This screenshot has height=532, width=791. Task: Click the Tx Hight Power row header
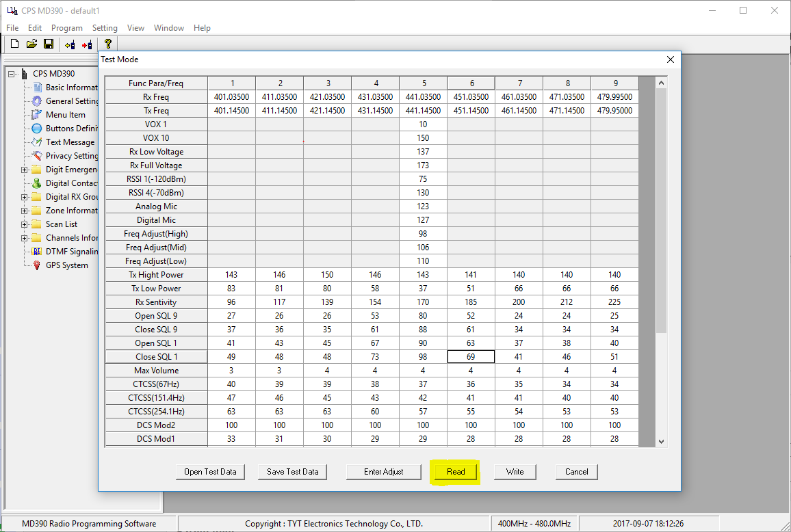click(156, 275)
